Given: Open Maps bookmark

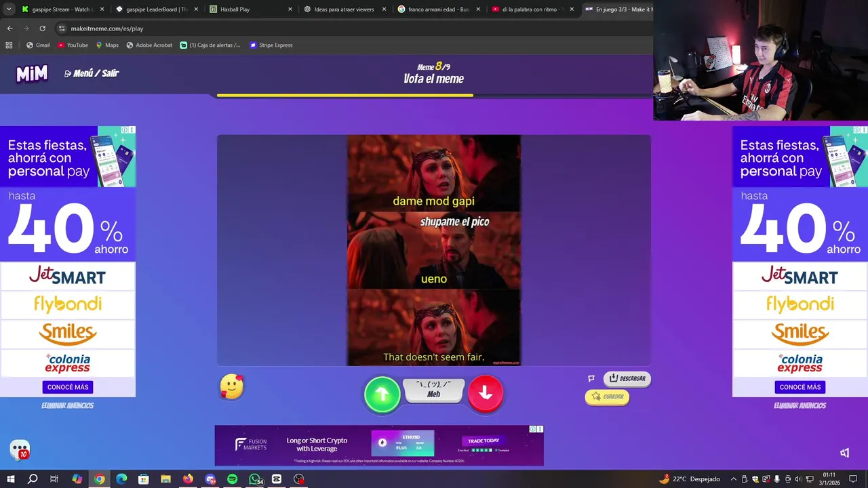Looking at the screenshot, I should (107, 45).
